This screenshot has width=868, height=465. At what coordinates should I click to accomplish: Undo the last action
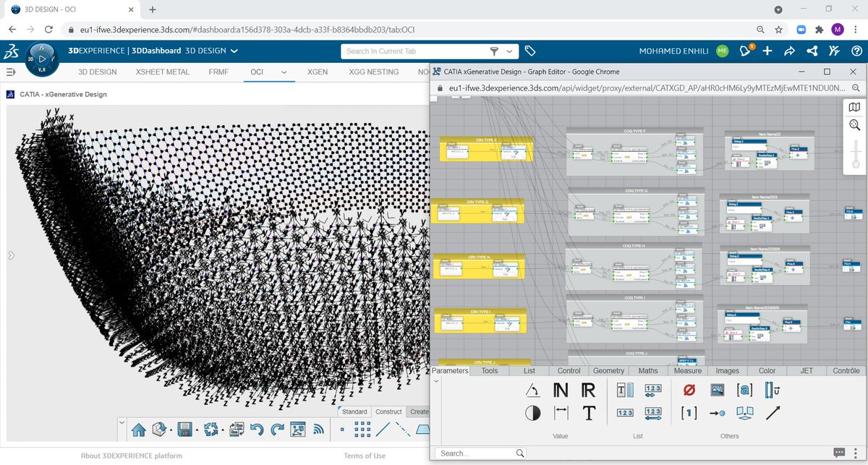(256, 430)
